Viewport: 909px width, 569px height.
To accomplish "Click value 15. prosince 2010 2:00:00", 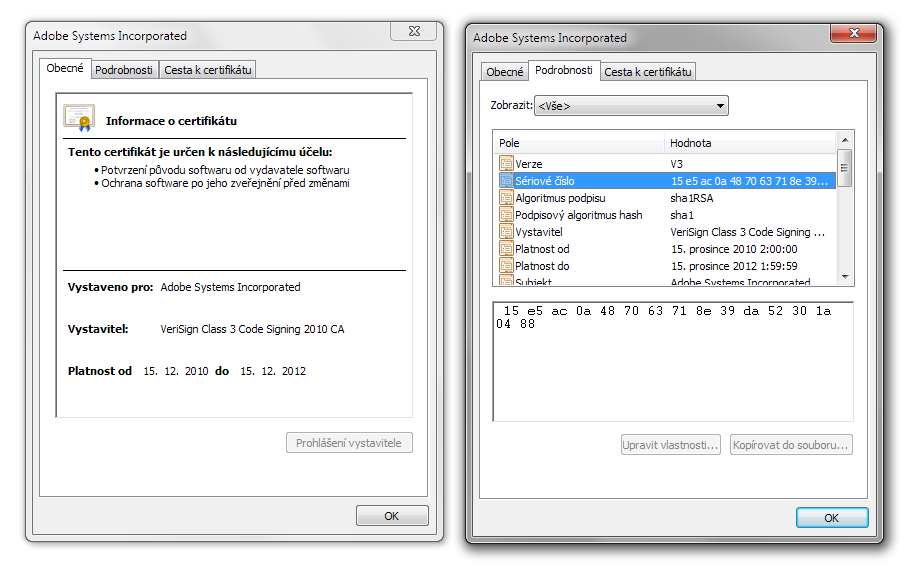I will (x=734, y=249).
